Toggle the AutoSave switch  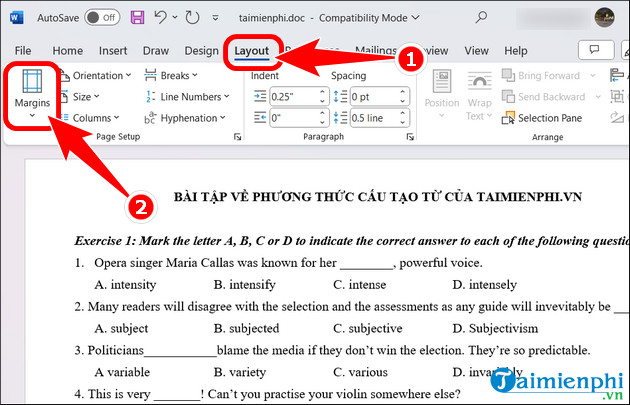[102, 18]
